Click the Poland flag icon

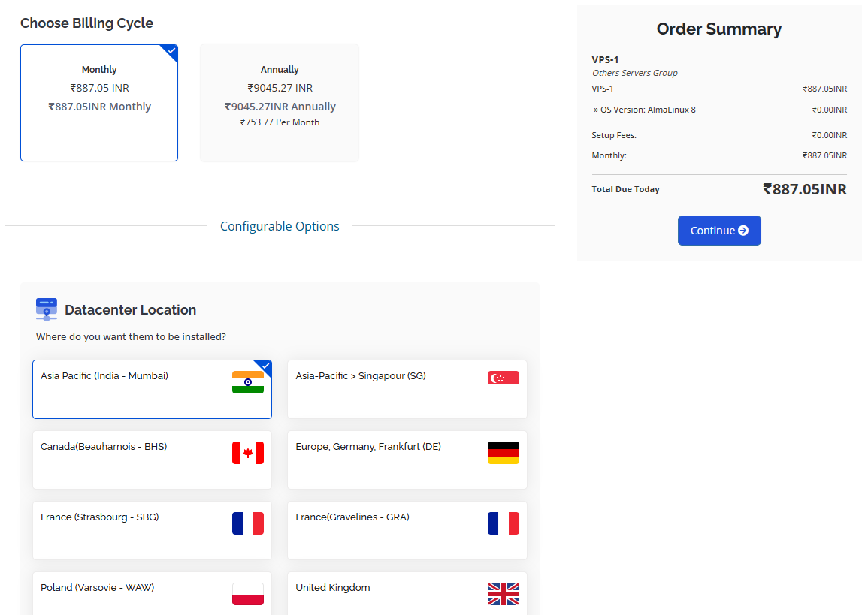[247, 594]
